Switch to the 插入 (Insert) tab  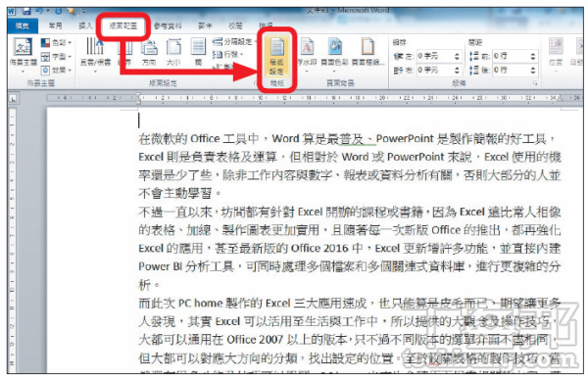[x=85, y=25]
